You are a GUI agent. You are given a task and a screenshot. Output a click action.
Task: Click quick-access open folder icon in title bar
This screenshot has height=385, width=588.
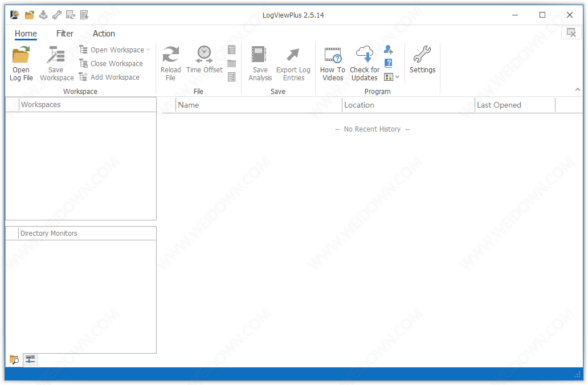tap(29, 15)
